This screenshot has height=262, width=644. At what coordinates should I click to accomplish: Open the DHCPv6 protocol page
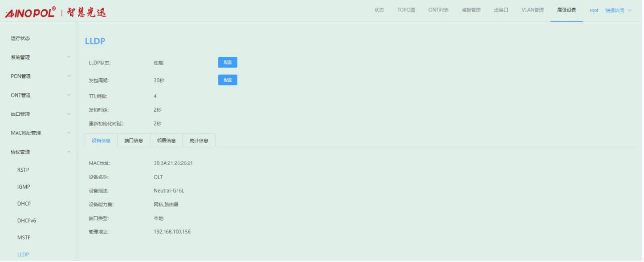(27, 221)
